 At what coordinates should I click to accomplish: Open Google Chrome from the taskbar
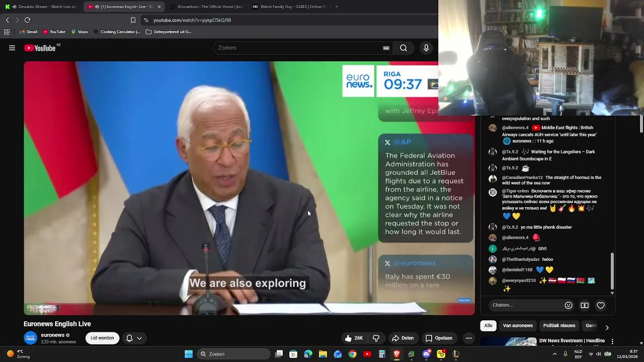352,354
